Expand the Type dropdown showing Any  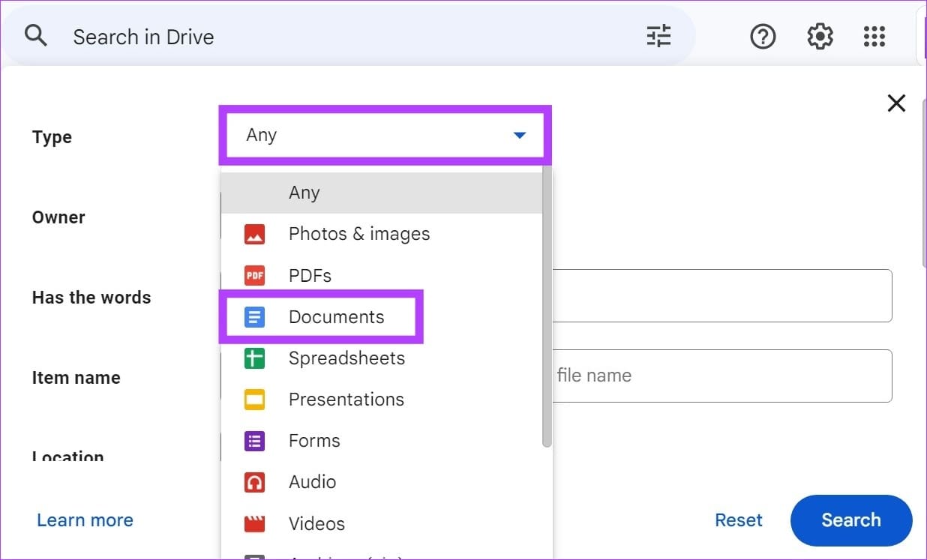pos(385,135)
